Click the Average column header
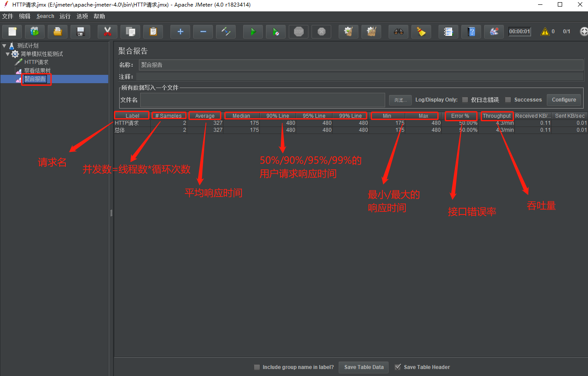Screen dimensions: 588x376 tap(205, 116)
